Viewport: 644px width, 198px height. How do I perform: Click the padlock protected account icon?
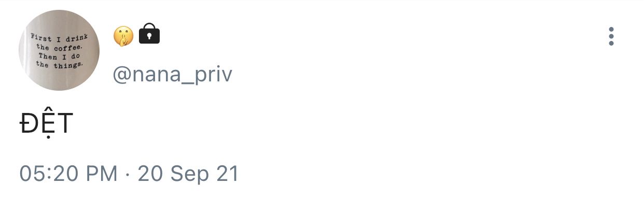[149, 34]
